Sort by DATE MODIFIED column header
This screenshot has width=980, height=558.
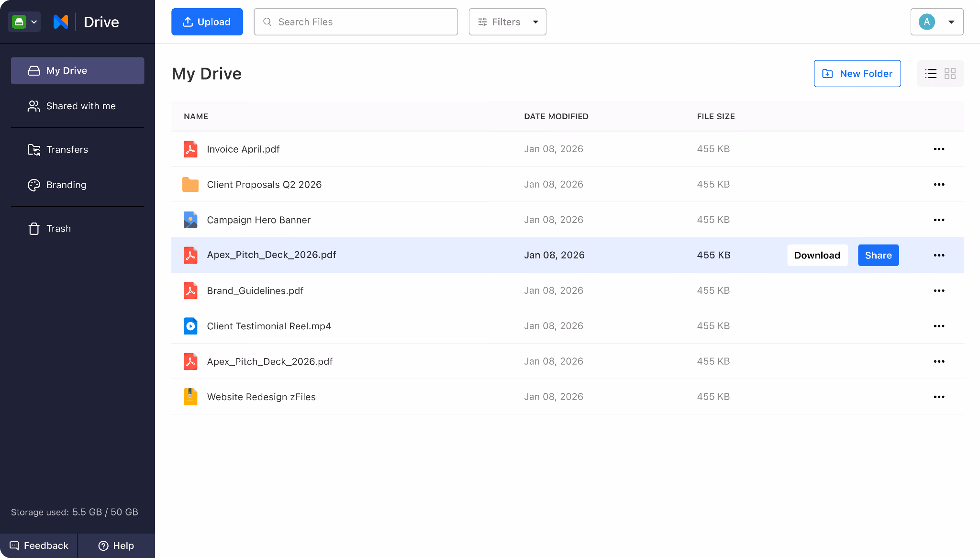pos(556,117)
